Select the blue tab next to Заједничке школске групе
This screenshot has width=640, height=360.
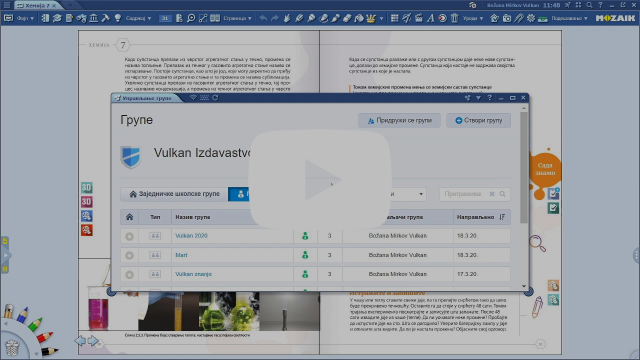tap(239, 194)
